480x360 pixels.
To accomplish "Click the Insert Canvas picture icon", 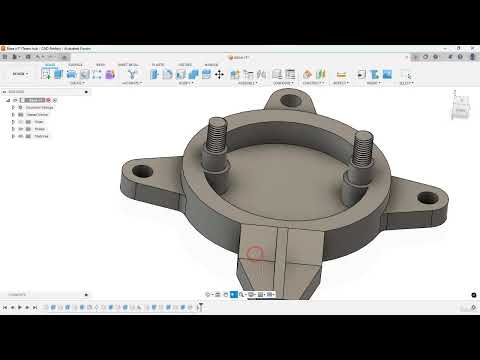I will (387, 74).
